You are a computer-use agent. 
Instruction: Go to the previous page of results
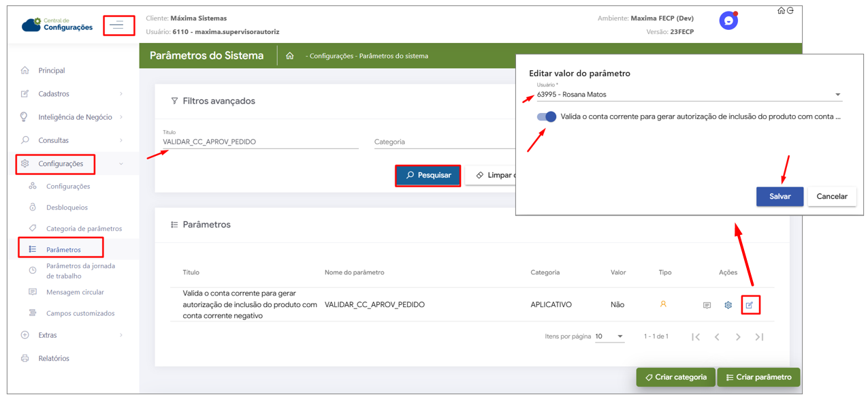pyautogui.click(x=717, y=336)
